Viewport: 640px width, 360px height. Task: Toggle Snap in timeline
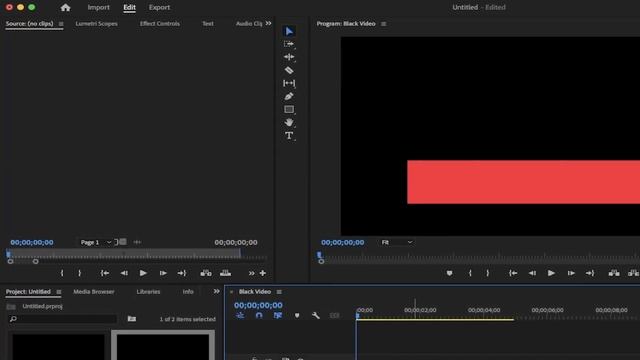pos(259,316)
